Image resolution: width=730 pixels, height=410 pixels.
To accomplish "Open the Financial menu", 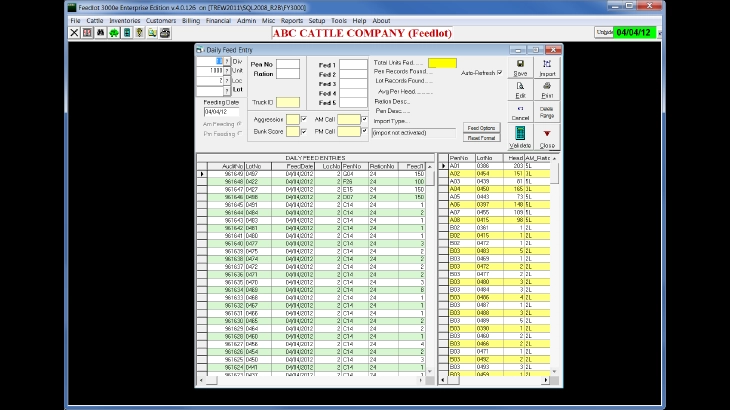I will pyautogui.click(x=218, y=20).
